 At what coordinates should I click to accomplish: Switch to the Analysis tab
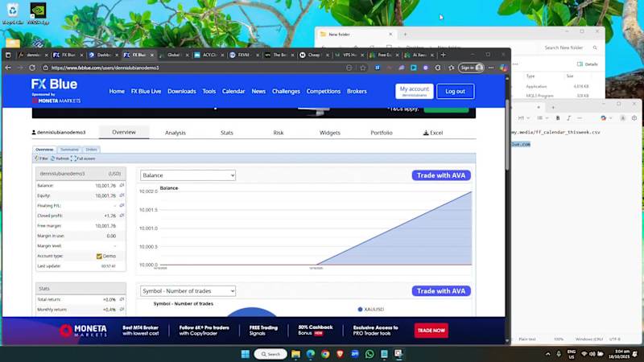coord(175,133)
